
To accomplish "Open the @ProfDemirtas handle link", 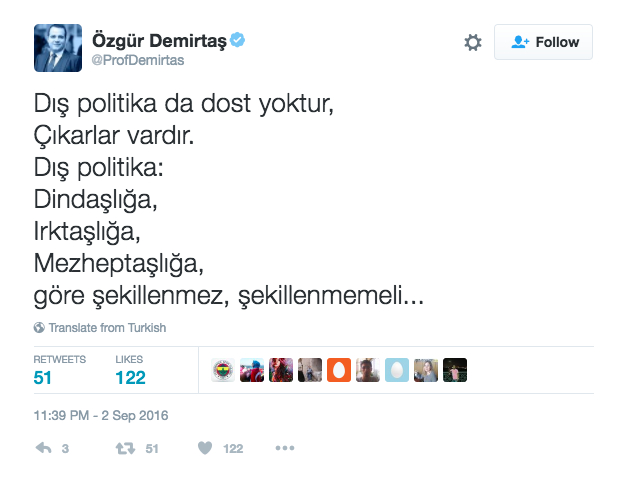I will (x=138, y=60).
